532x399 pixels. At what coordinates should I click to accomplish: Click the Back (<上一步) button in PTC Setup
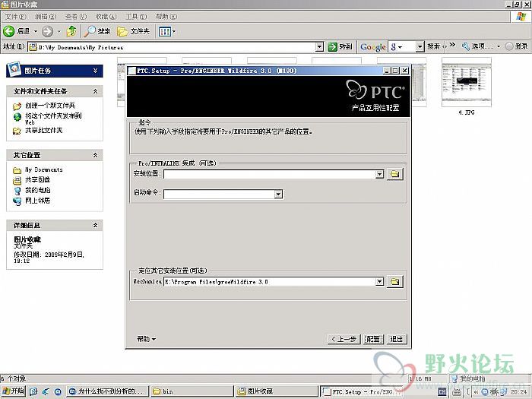[344, 339]
